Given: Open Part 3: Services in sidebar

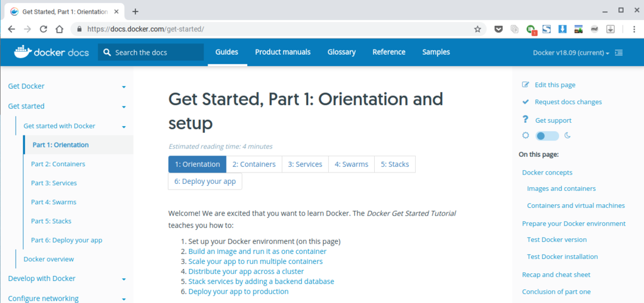Looking at the screenshot, I should 54,183.
